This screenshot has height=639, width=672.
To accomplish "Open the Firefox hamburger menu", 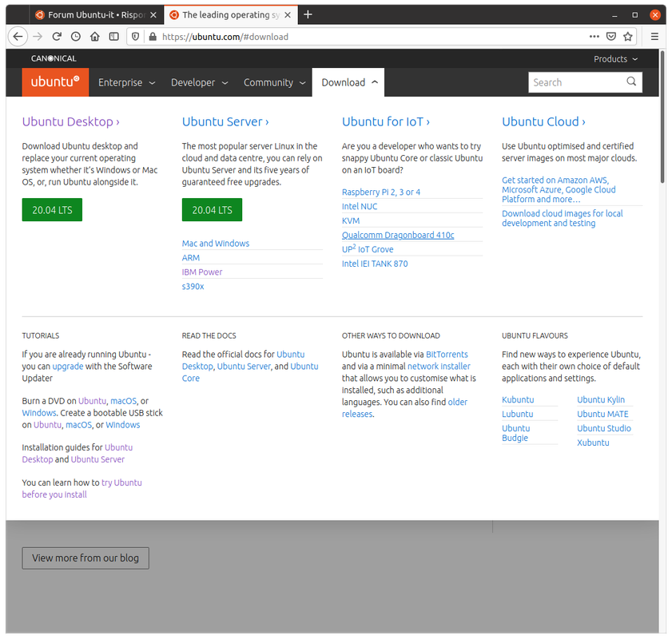I will 654,37.
